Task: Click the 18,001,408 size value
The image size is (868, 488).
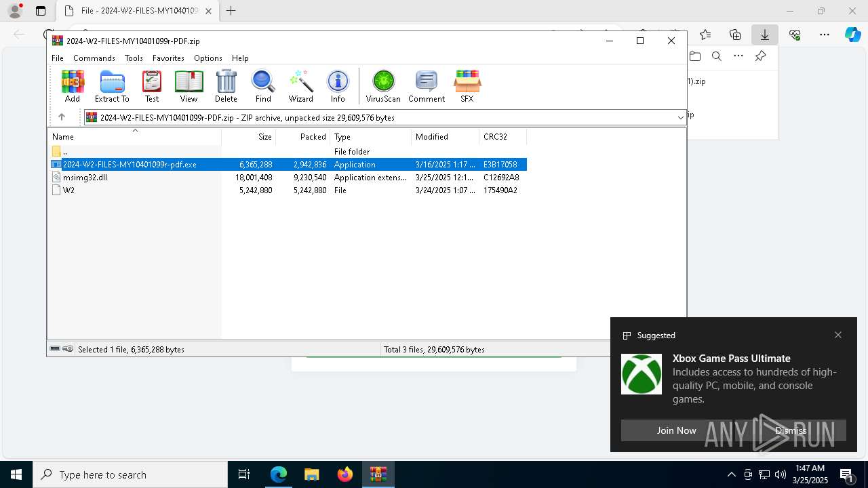Action: pos(254,178)
